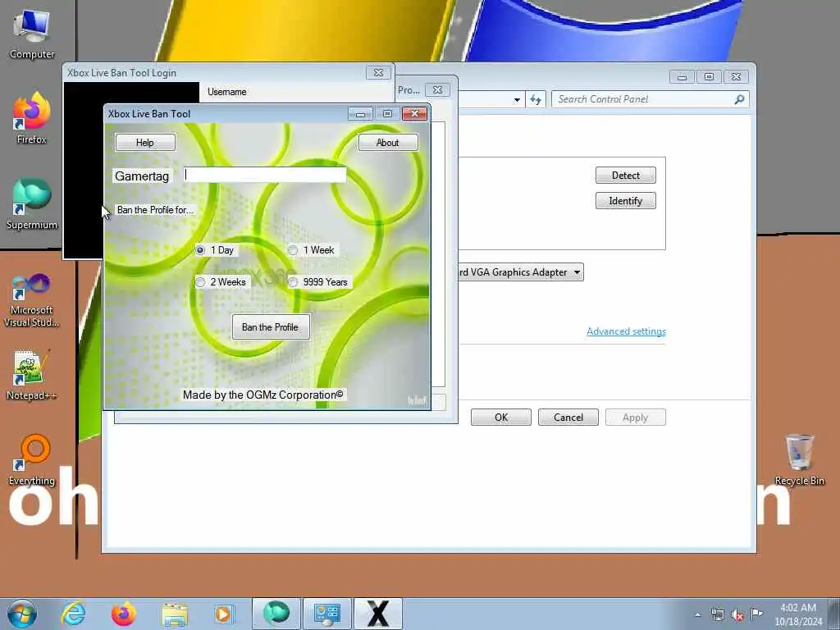The image size is (840, 630).
Task: Click the Gamertag input field
Action: (x=265, y=175)
